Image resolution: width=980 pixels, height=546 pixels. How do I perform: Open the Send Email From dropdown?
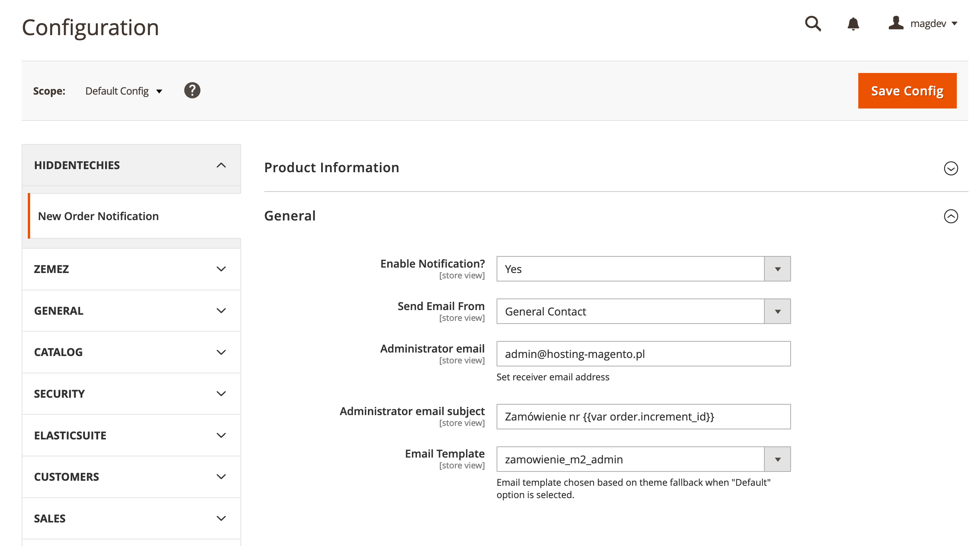click(643, 312)
